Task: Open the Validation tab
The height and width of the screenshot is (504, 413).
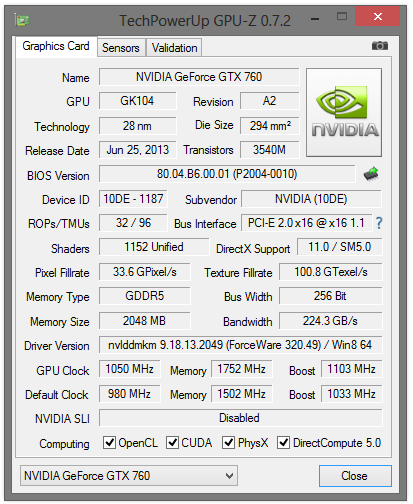Action: point(174,48)
